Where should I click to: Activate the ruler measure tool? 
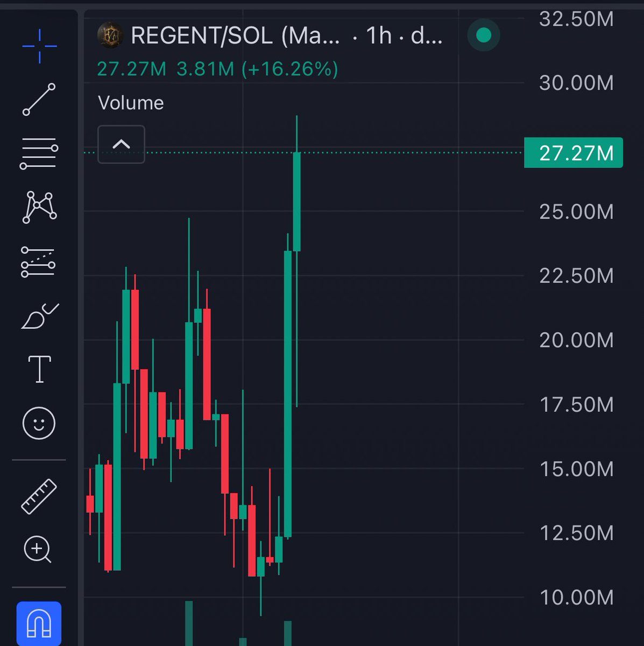39,496
